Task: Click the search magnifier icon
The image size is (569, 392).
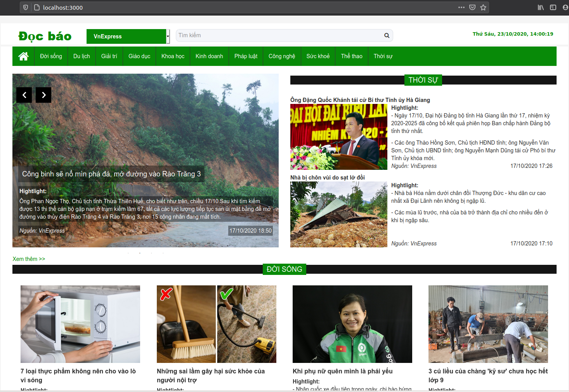Action: pyautogui.click(x=387, y=35)
